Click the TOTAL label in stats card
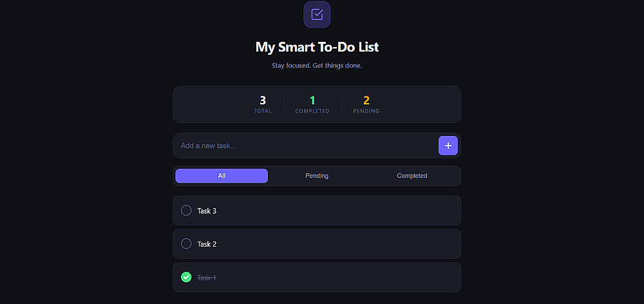 [x=263, y=111]
